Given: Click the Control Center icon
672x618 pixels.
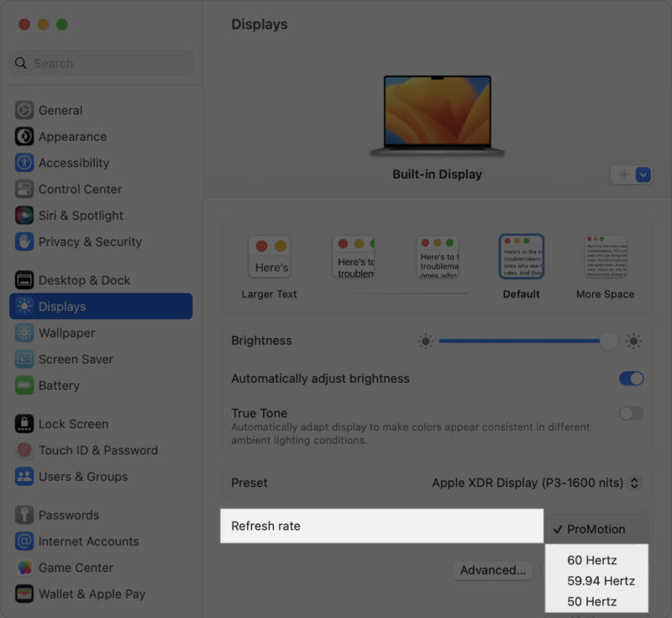Looking at the screenshot, I should (25, 189).
